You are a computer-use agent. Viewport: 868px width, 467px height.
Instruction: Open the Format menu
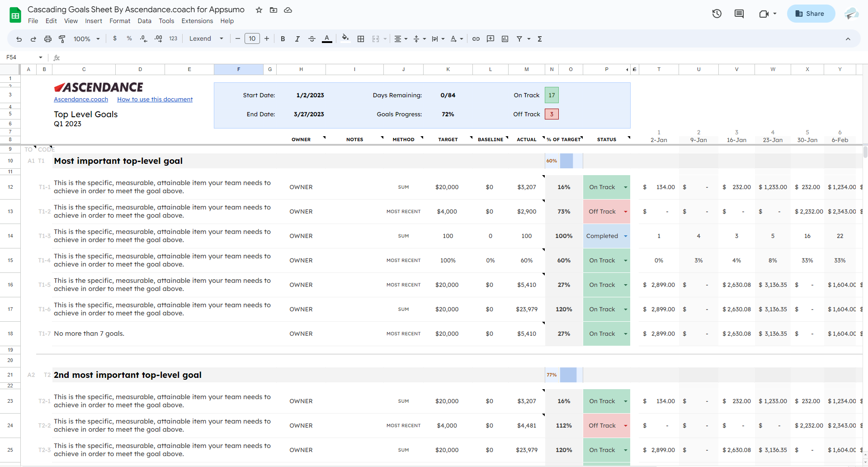(x=120, y=21)
